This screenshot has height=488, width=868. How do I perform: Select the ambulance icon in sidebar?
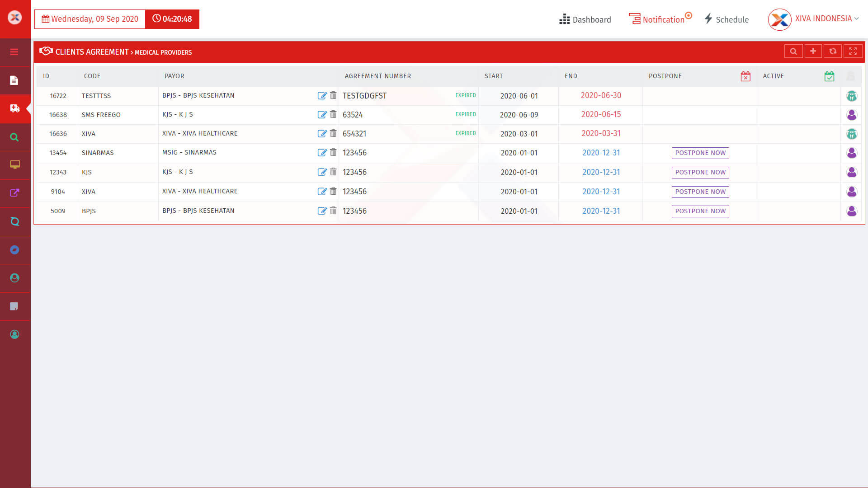[14, 108]
